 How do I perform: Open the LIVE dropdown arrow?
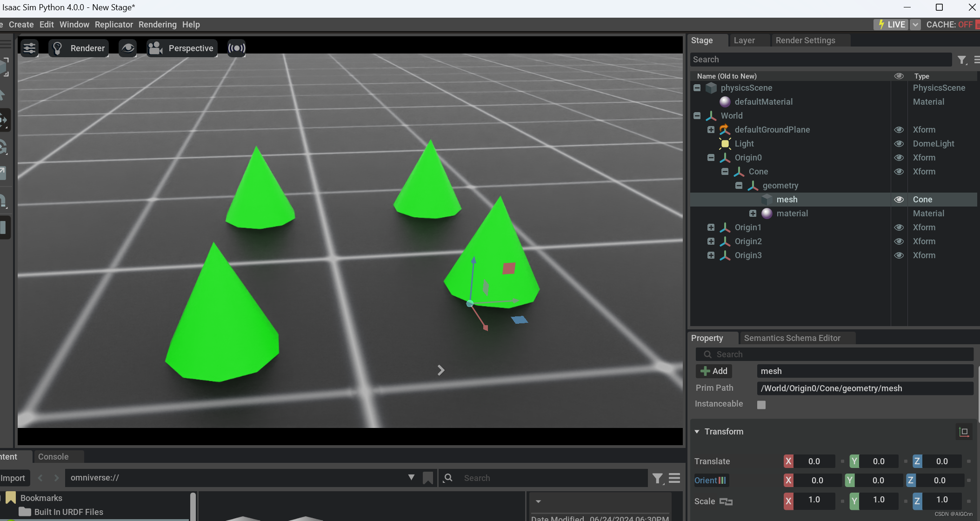[915, 25]
